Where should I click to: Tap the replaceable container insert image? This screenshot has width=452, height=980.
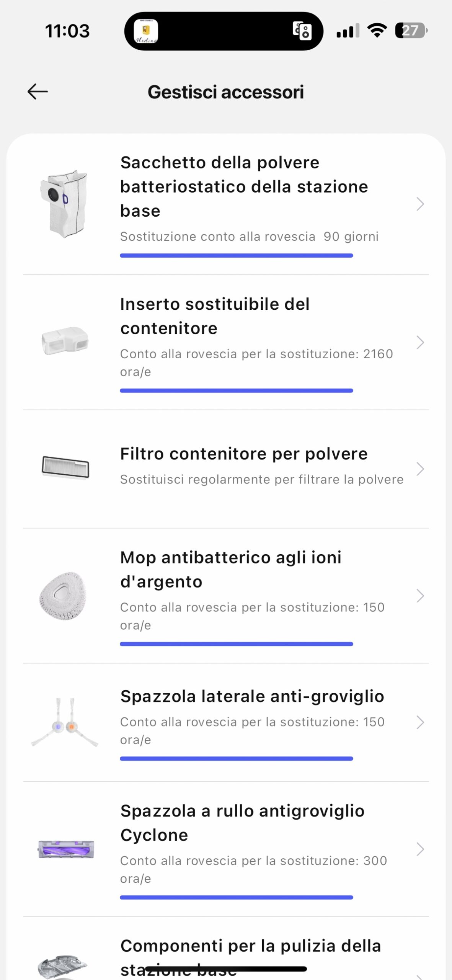tap(65, 340)
